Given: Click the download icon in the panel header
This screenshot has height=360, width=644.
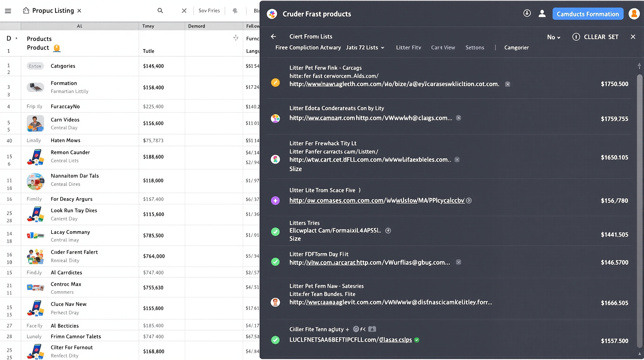Looking at the screenshot, I should tap(527, 13).
